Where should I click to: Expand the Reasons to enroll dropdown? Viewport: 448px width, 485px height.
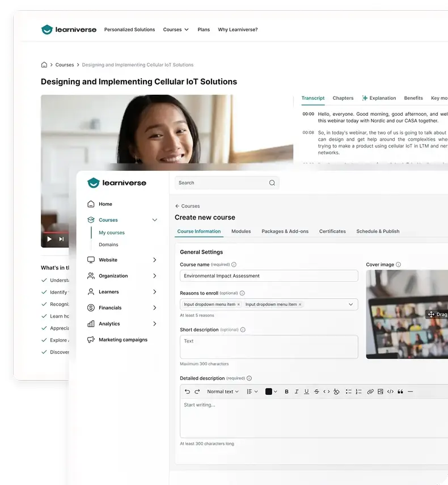(x=350, y=304)
